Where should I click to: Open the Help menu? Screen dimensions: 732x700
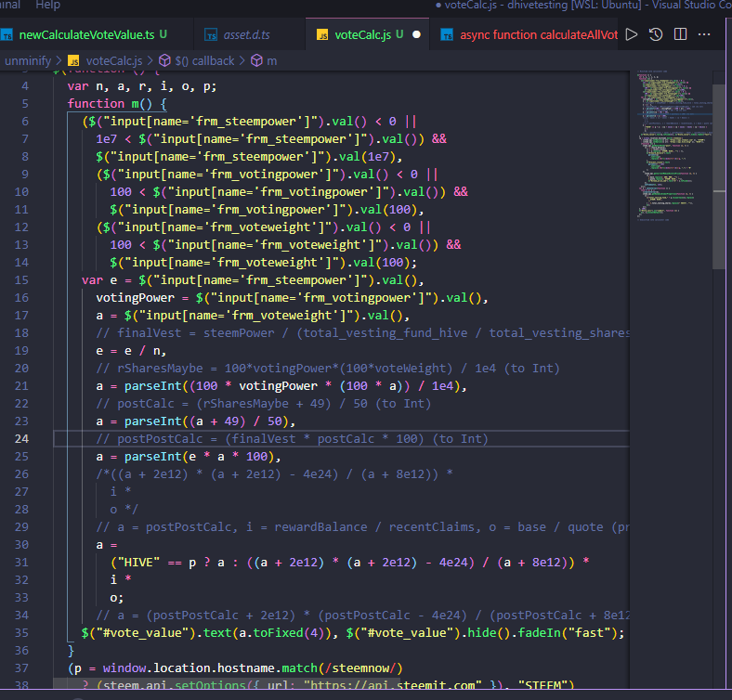[47, 6]
